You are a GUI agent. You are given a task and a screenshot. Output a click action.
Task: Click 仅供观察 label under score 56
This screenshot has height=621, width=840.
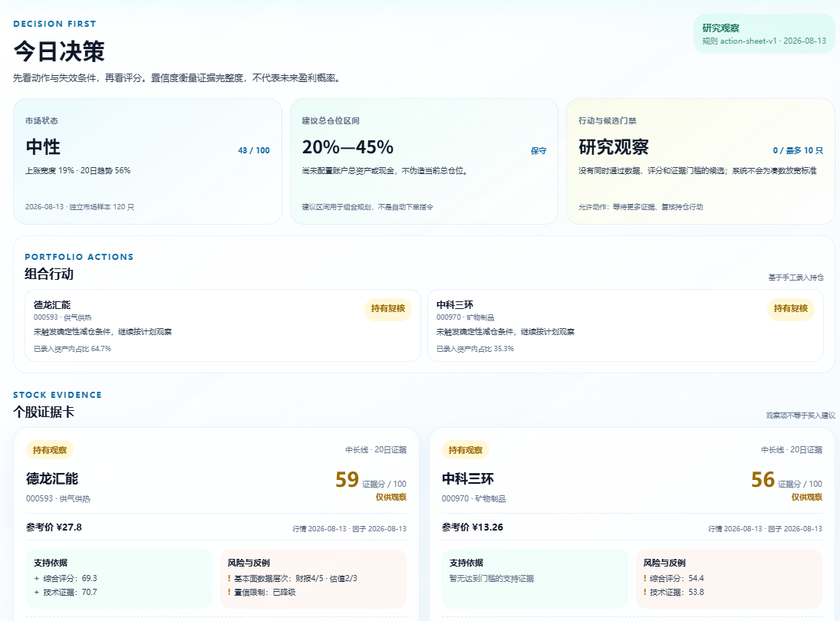pos(807,498)
